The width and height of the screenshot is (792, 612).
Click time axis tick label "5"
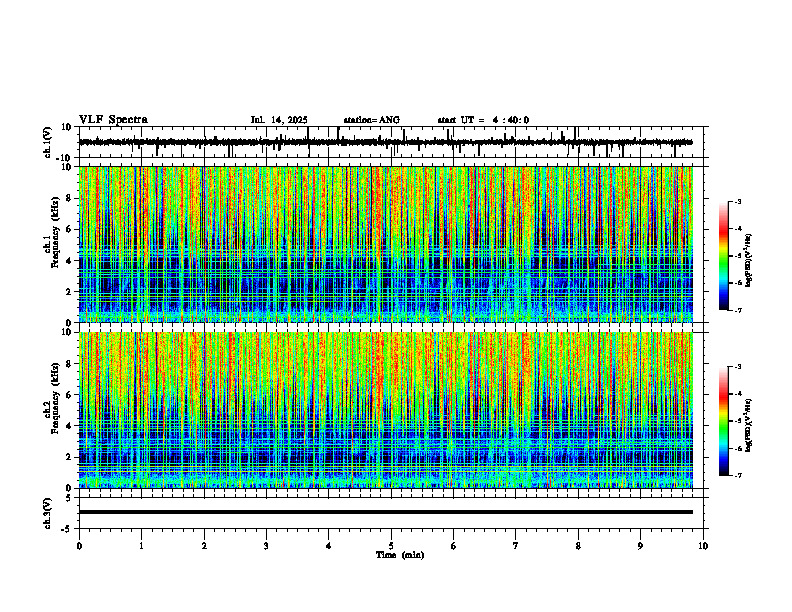pyautogui.click(x=391, y=546)
